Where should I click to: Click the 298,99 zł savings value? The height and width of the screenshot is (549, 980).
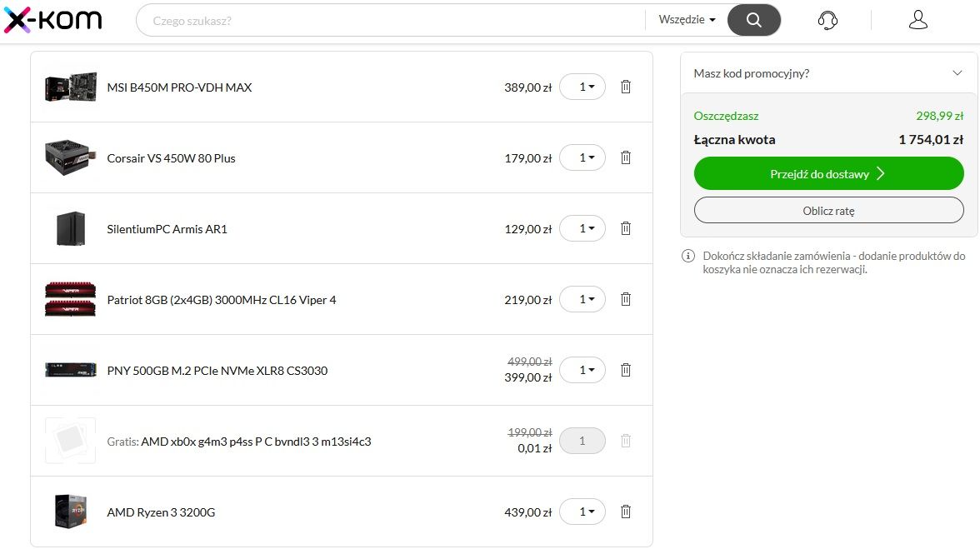click(939, 116)
